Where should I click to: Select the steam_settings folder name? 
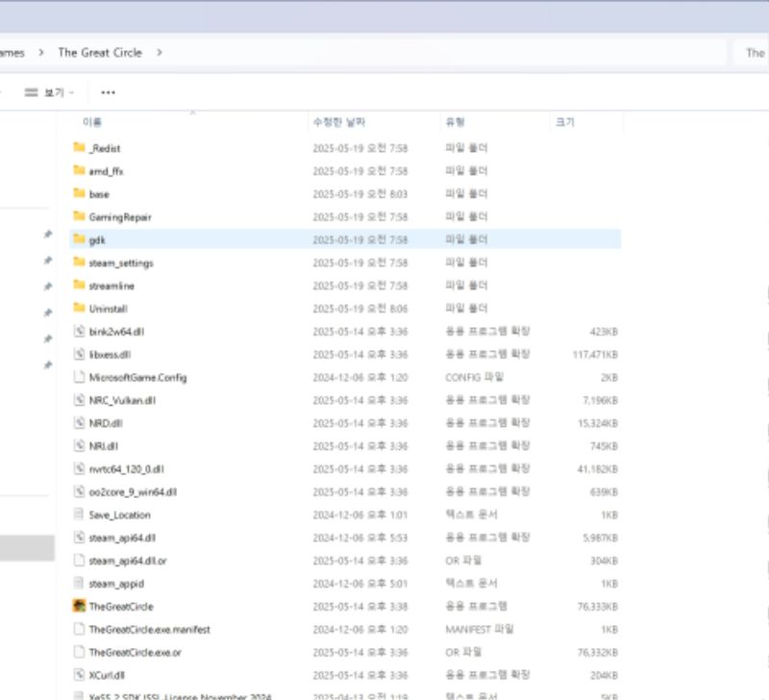coord(121,262)
